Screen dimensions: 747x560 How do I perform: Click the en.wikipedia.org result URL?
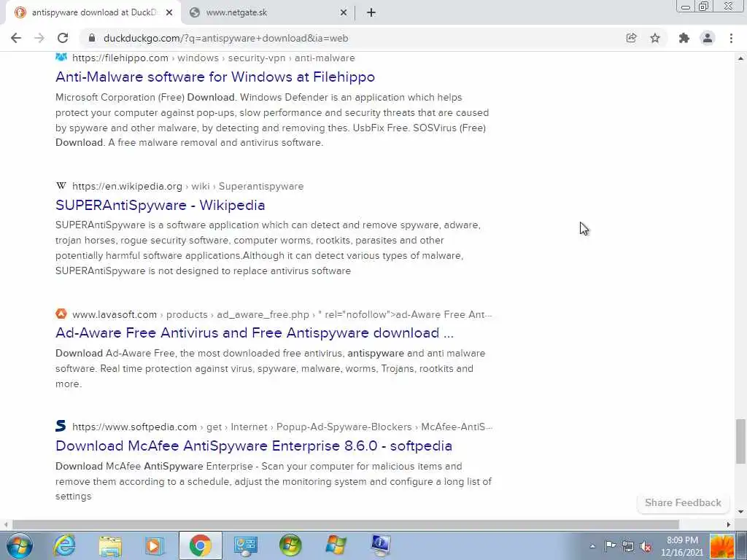(187, 186)
